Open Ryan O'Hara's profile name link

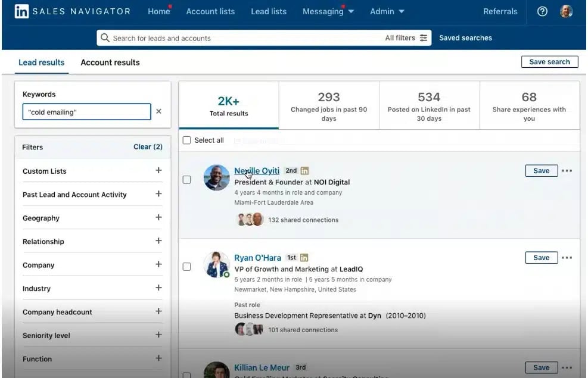click(257, 258)
